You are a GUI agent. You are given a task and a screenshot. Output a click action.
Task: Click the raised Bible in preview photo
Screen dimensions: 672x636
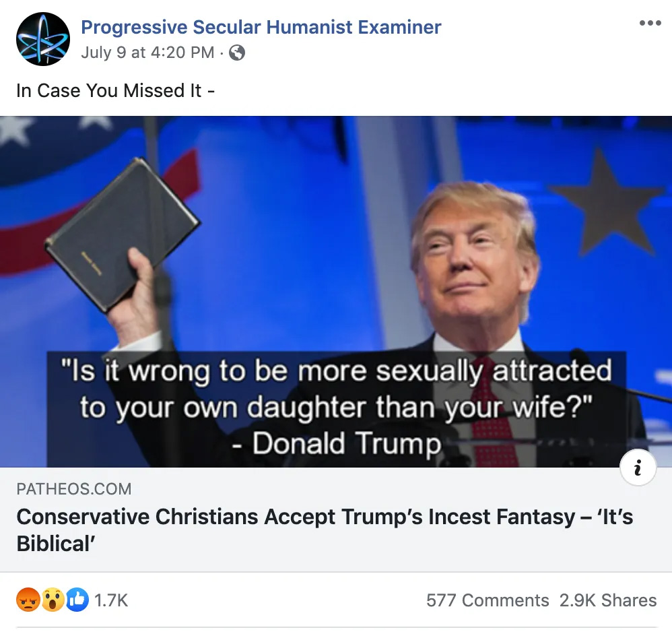(x=122, y=234)
